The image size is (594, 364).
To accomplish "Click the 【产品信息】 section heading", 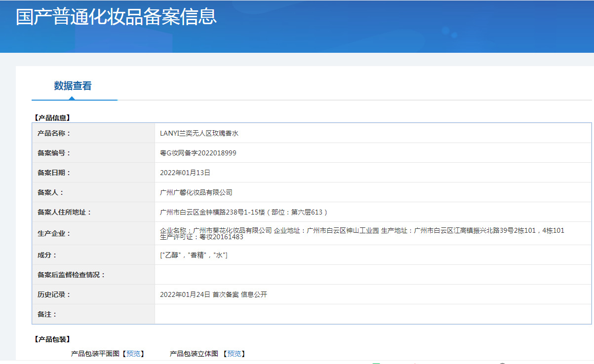I will [52, 117].
